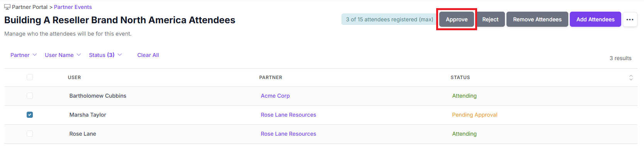Click the attendees registered count badge
The width and height of the screenshot is (644, 150).
point(389,19)
